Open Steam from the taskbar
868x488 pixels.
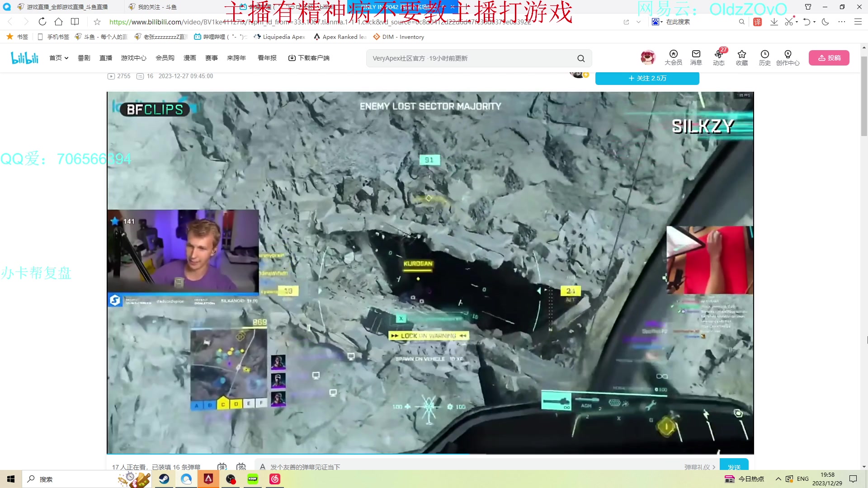pyautogui.click(x=164, y=479)
